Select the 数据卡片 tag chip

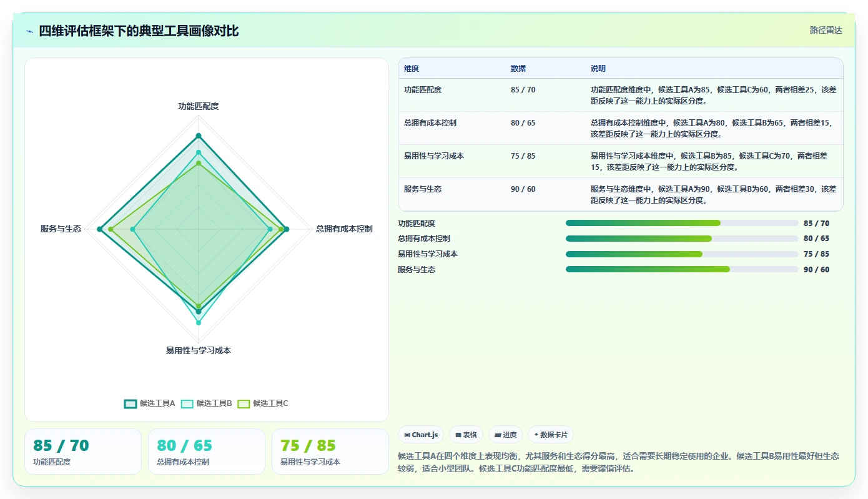[x=550, y=435]
